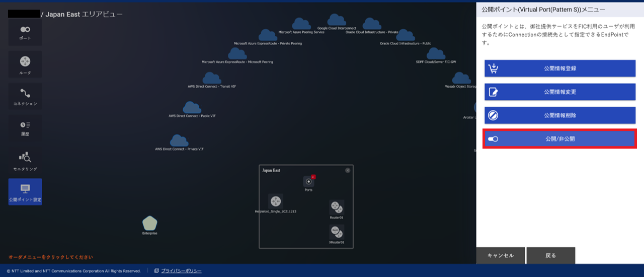Click the 公開情報削除 button
644x277 pixels.
pos(560,115)
